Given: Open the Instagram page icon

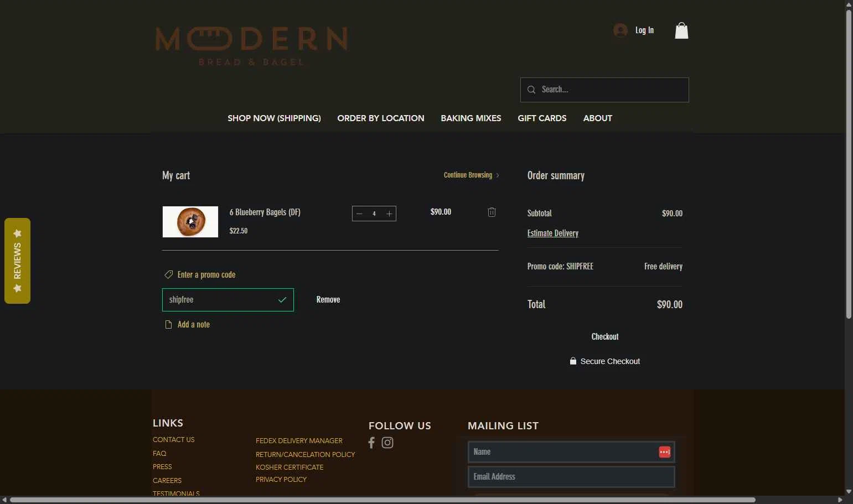Looking at the screenshot, I should [x=387, y=443].
